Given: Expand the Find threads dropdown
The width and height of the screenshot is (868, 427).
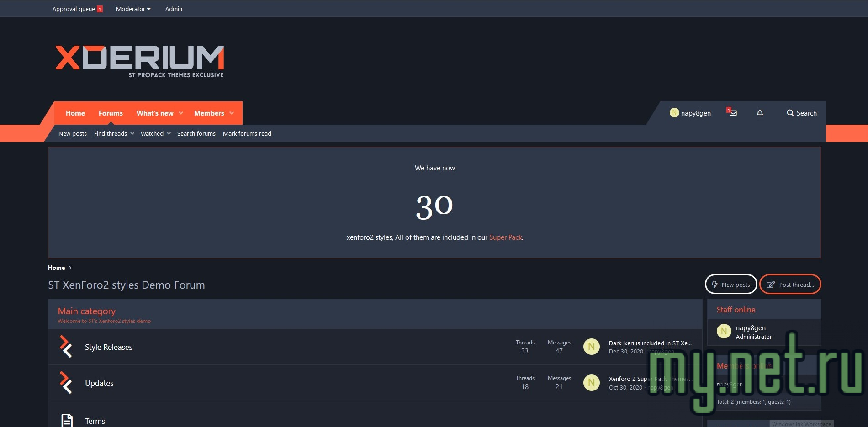Looking at the screenshot, I should point(132,133).
